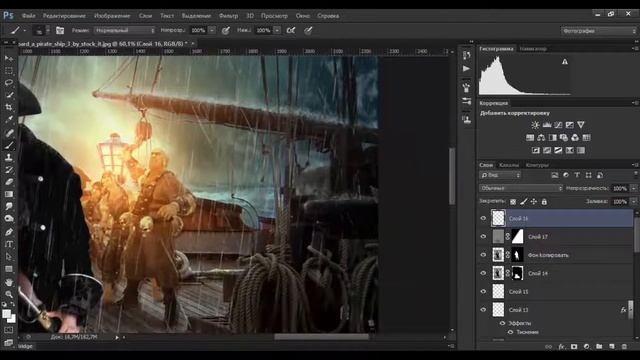
Task: Open layer filter kind dropdown
Action: coord(500,175)
